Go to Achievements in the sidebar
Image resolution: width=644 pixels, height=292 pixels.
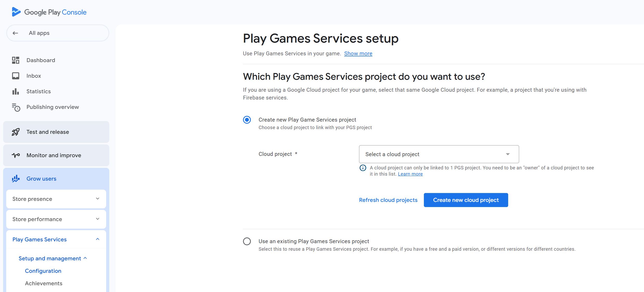coord(44,283)
